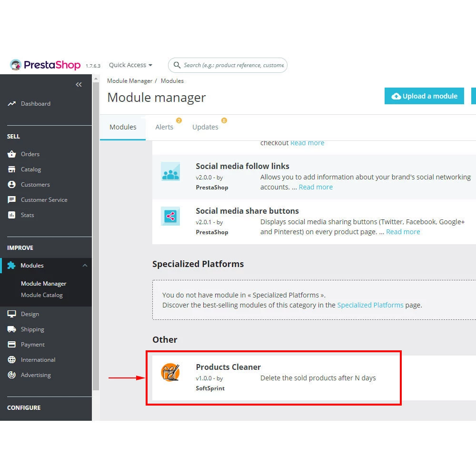
Task: Click Read more for Social media share buttons
Action: [403, 232]
